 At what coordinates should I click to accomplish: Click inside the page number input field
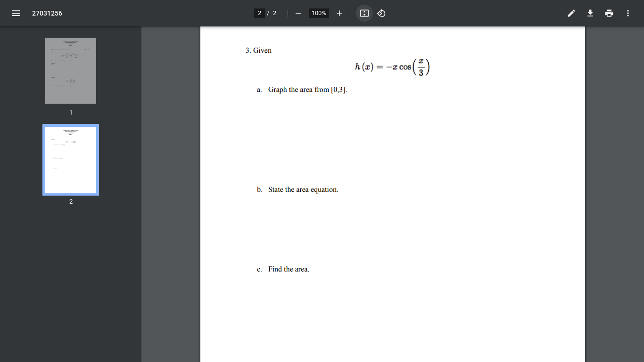pyautogui.click(x=259, y=13)
